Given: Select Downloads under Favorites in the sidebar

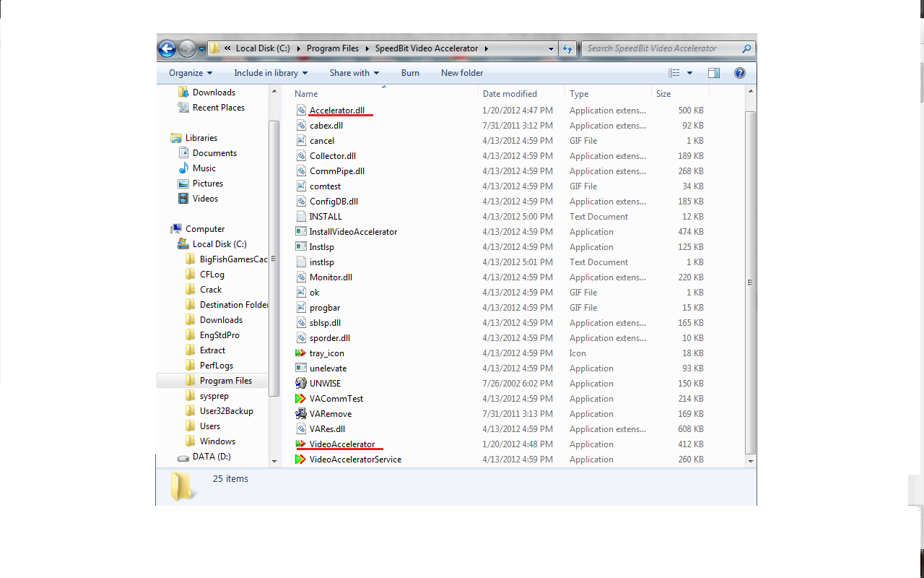Looking at the screenshot, I should [x=214, y=92].
